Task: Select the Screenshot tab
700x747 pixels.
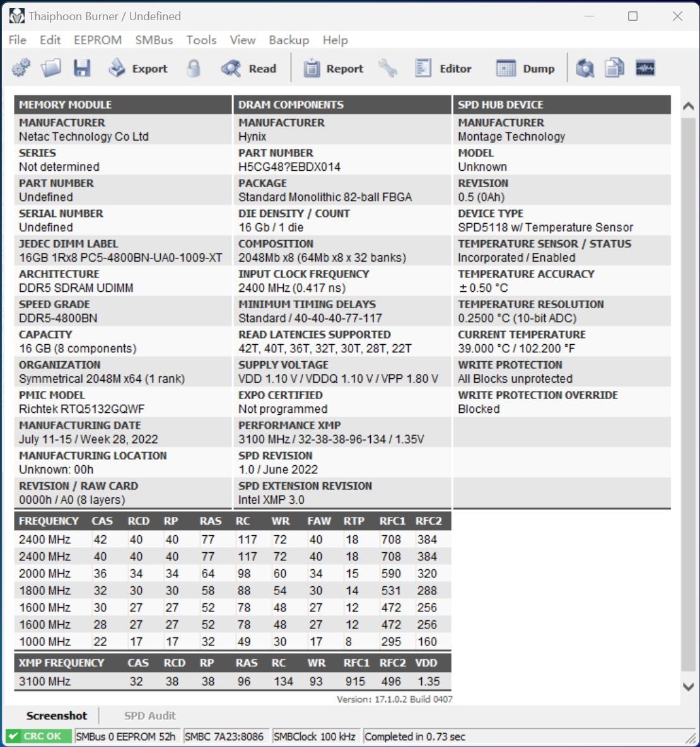Action: pos(57,715)
